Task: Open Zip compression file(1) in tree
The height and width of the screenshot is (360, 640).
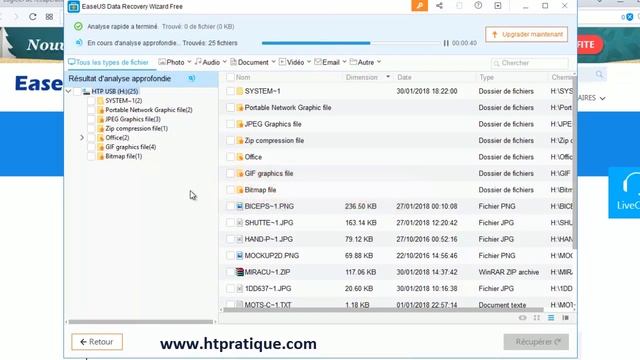Action: click(x=136, y=128)
